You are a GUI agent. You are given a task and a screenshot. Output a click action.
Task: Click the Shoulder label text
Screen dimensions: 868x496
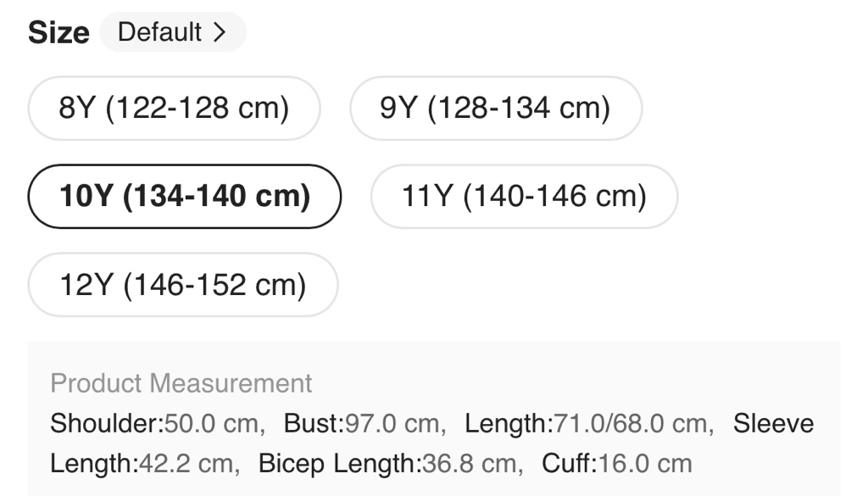(105, 423)
